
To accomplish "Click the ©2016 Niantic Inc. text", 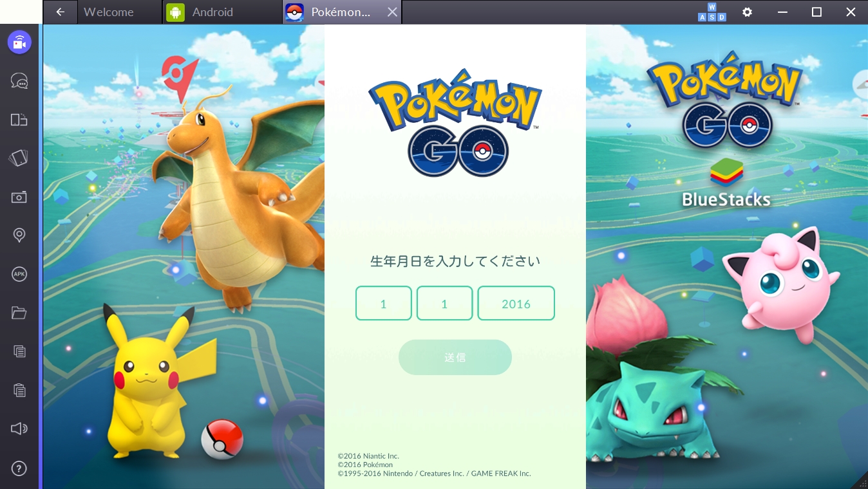I will point(368,456).
